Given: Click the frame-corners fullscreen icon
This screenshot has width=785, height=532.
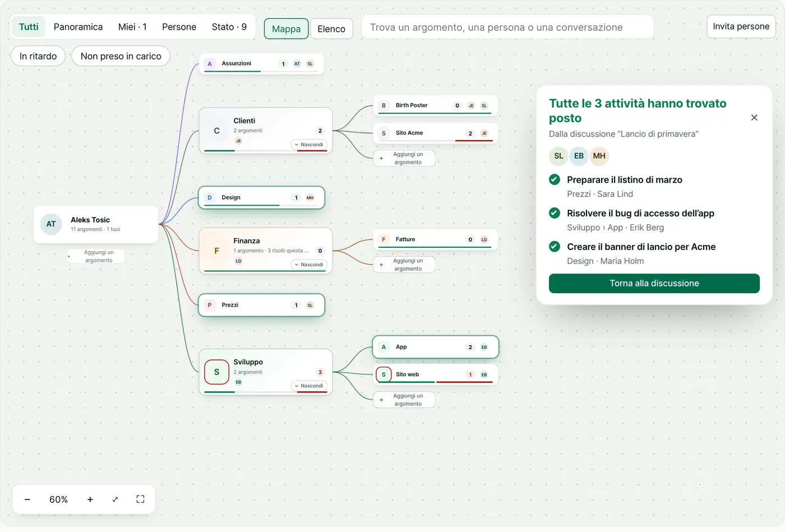Looking at the screenshot, I should [140, 499].
